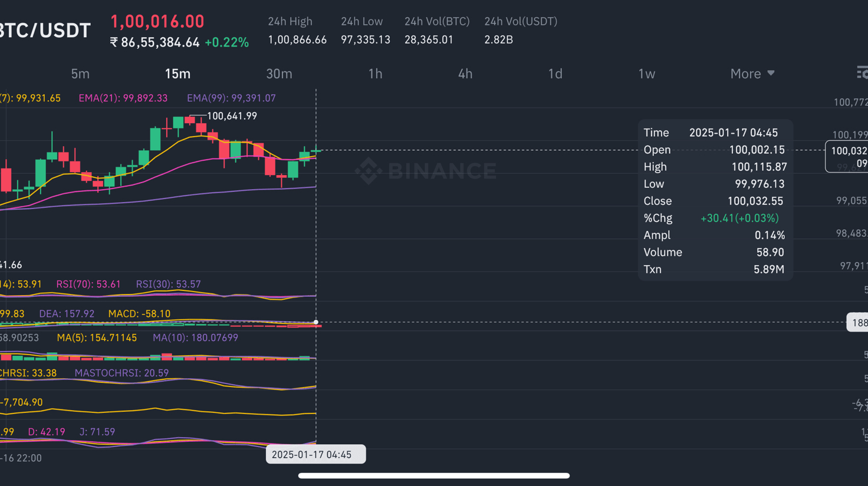Click the MACD: -58.10 label

click(139, 313)
